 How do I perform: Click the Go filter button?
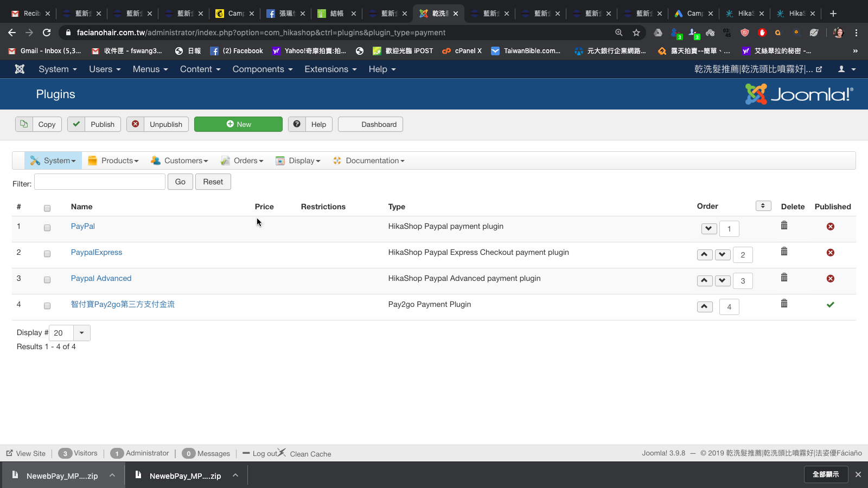pyautogui.click(x=180, y=182)
